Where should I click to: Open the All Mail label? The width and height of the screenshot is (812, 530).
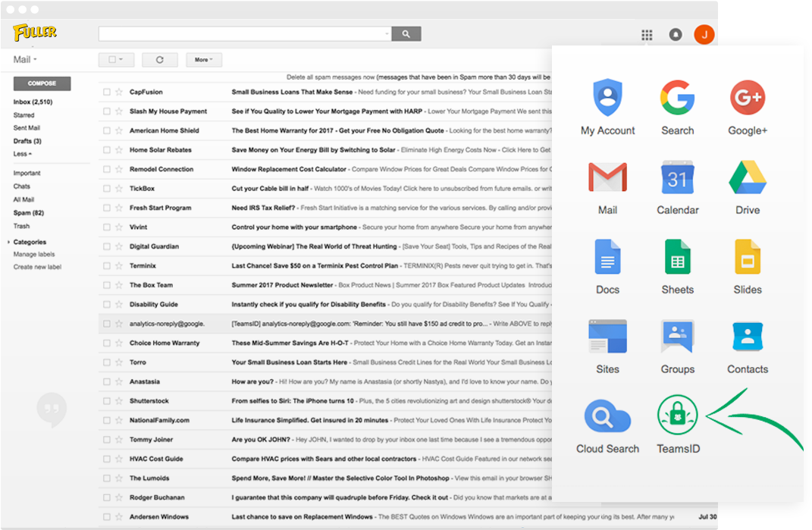24,199
